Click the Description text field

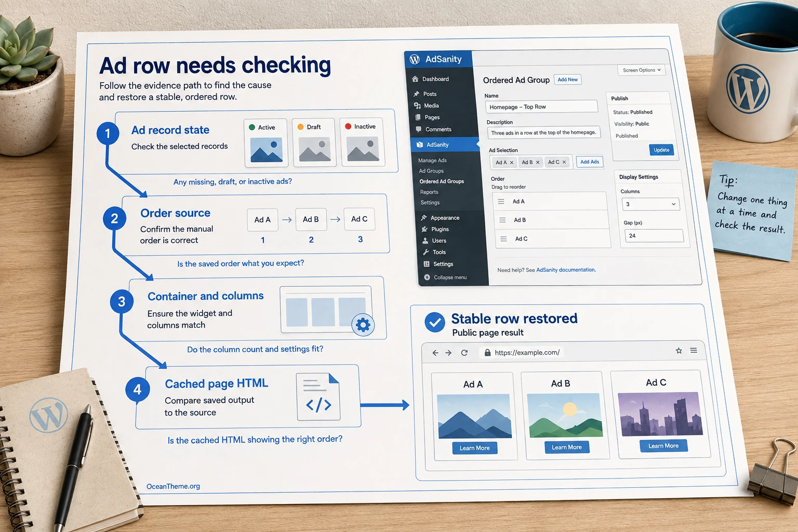544,132
